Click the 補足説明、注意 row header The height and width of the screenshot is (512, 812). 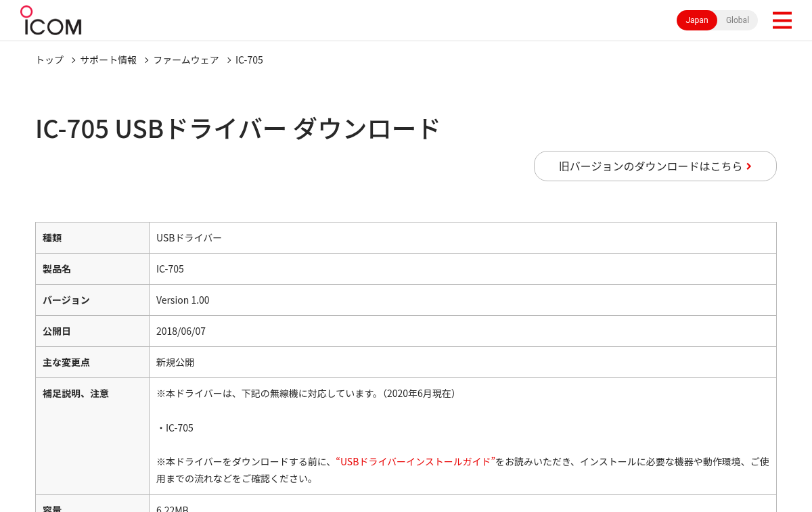point(92,436)
